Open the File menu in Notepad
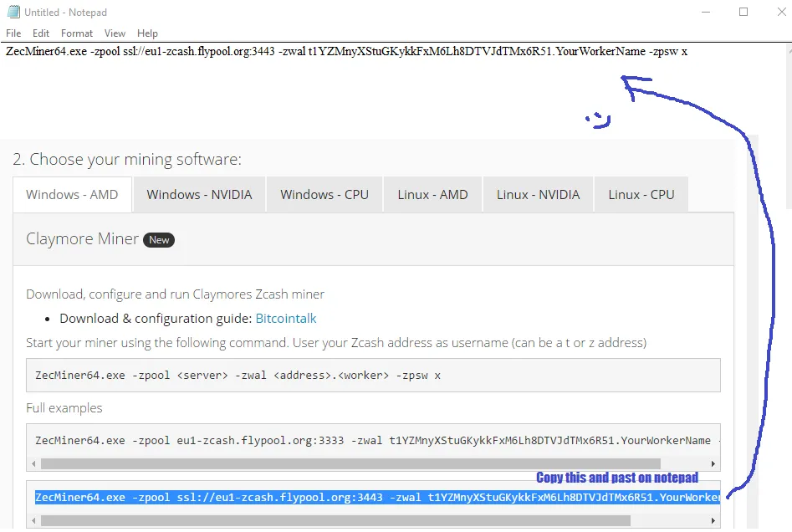Screen dimensions: 792x532 [x=13, y=33]
